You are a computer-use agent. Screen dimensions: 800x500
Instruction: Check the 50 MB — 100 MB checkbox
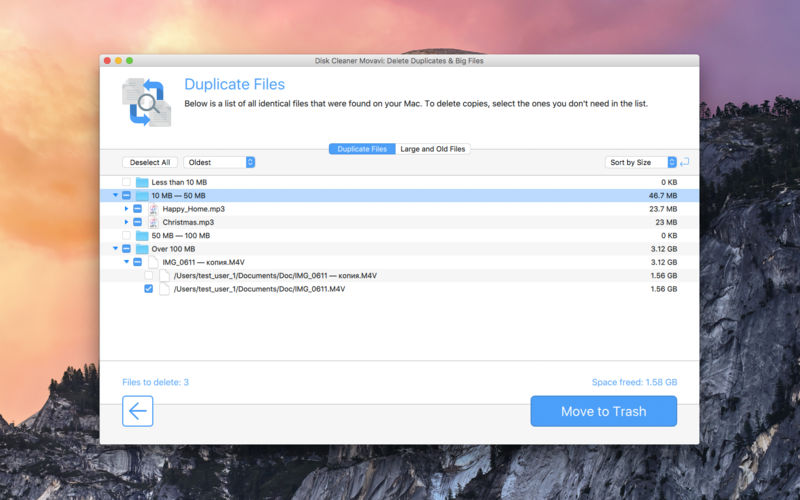click(x=126, y=235)
